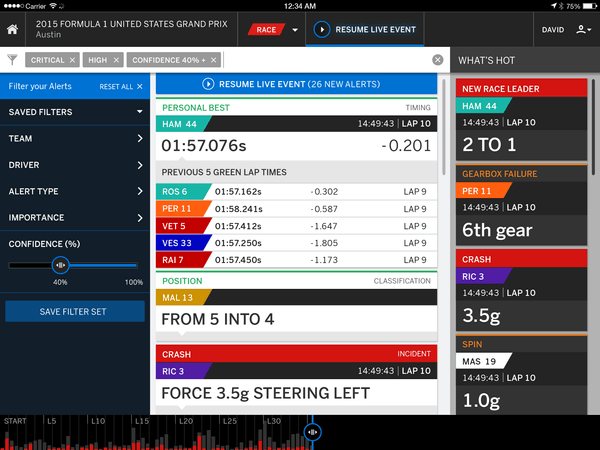Clear all filters with the round X icon
600x450 pixels.
click(438, 60)
